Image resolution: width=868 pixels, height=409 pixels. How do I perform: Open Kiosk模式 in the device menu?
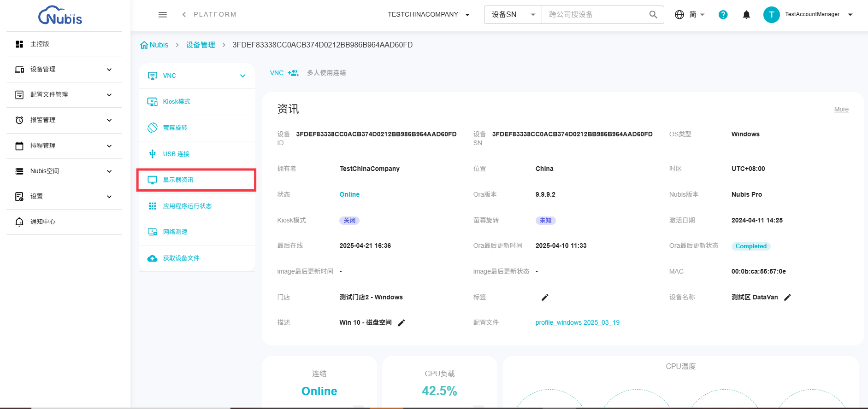point(197,102)
